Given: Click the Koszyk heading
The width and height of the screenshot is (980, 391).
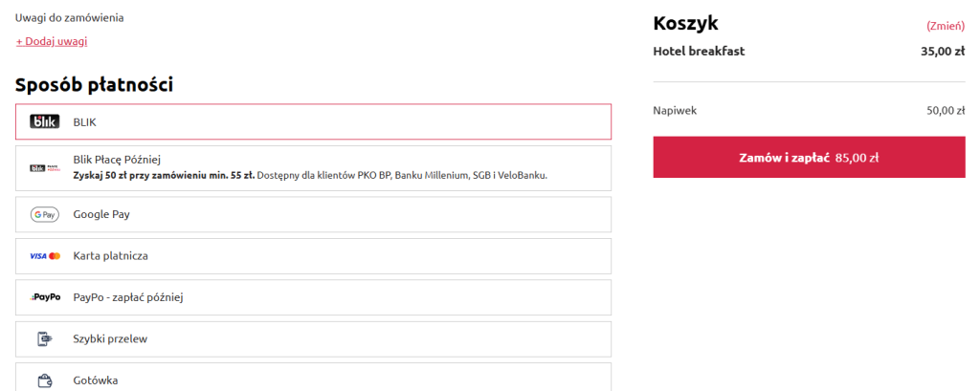Looking at the screenshot, I should tap(685, 23).
